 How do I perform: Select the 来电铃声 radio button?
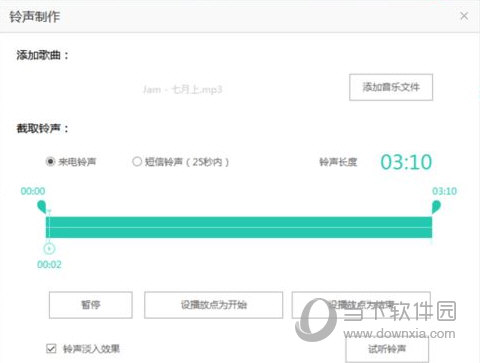click(x=50, y=162)
